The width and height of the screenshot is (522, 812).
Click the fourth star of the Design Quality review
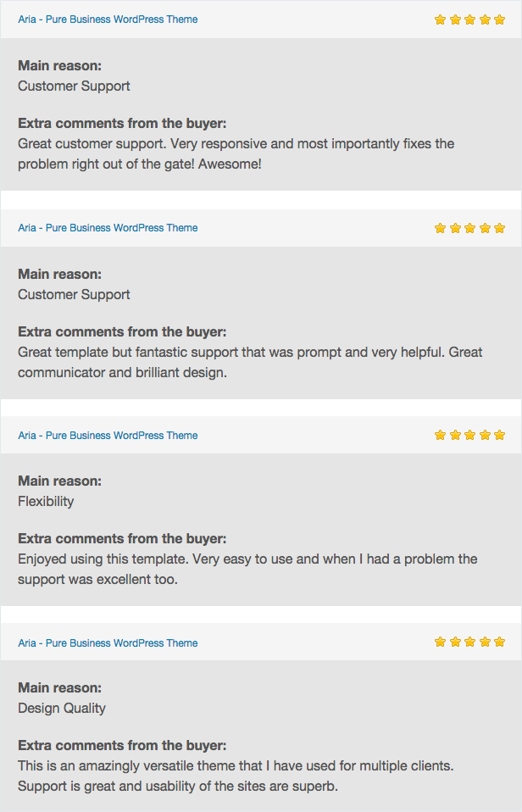pyautogui.click(x=485, y=642)
